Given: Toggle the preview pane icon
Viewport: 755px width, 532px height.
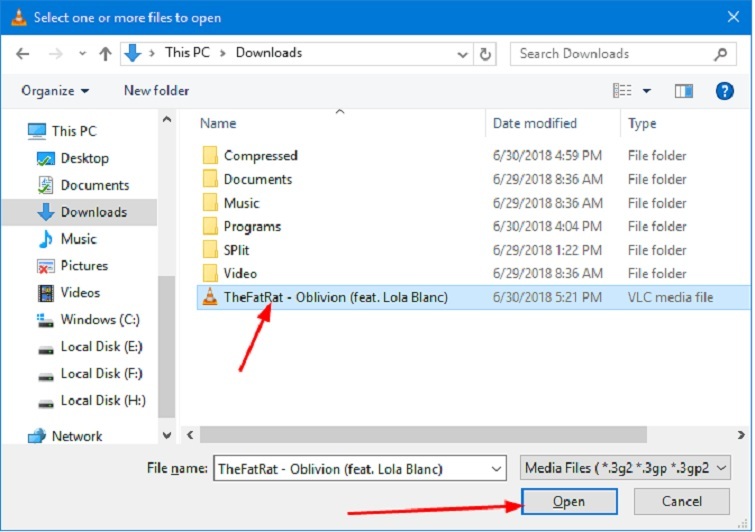Looking at the screenshot, I should [684, 91].
